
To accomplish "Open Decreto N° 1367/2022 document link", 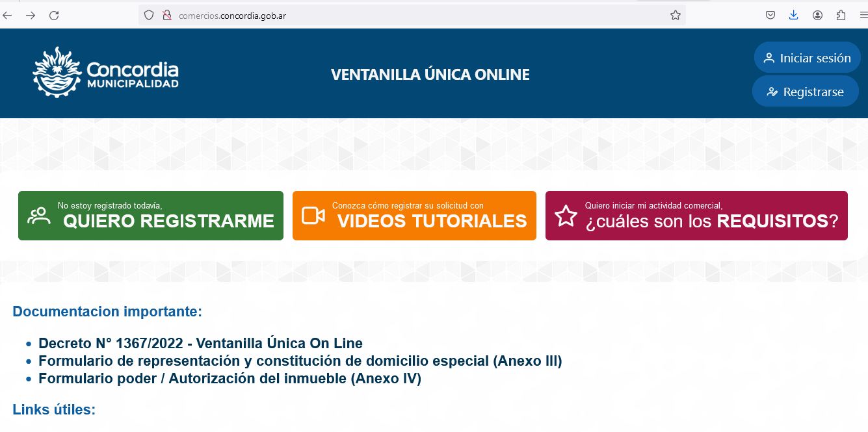I will tap(200, 343).
